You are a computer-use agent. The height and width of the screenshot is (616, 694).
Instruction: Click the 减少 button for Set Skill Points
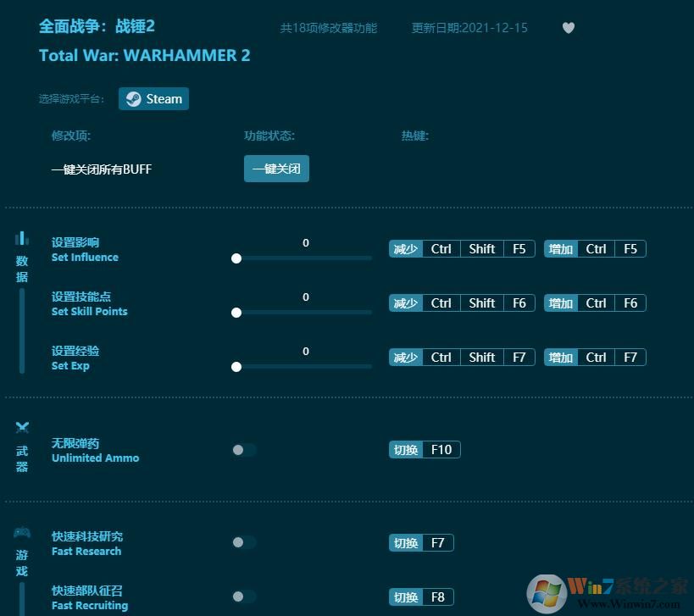406,302
